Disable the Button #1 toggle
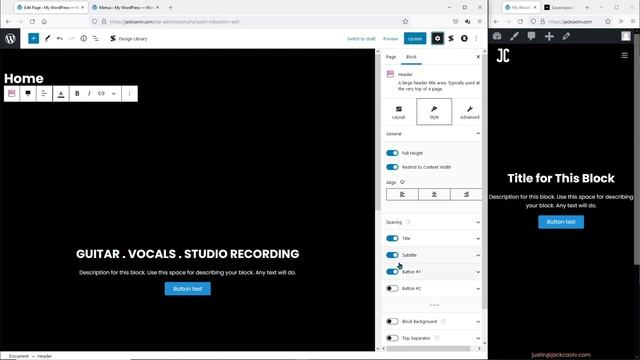640x360 pixels. click(x=392, y=272)
